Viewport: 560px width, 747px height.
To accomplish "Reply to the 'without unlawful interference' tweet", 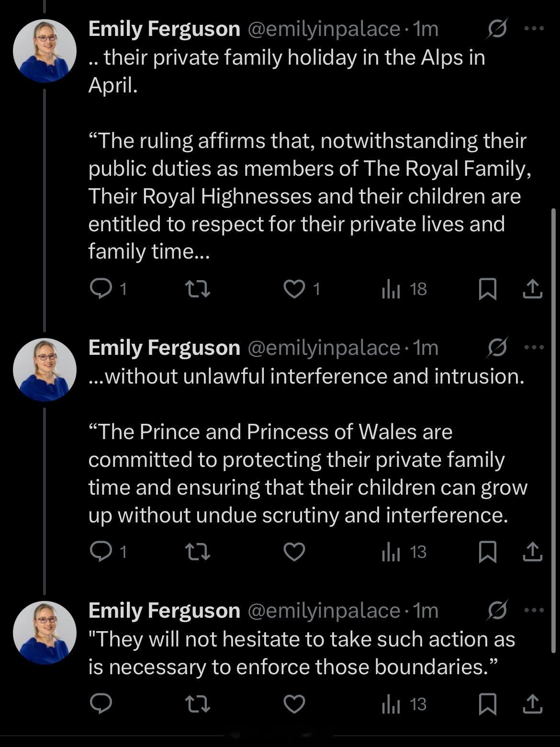I will tap(101, 552).
